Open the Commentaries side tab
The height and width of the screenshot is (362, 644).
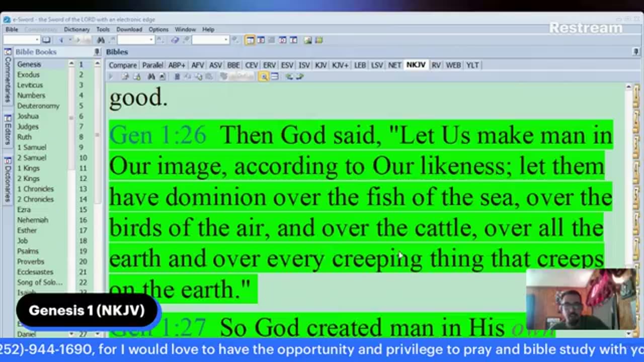[8, 77]
